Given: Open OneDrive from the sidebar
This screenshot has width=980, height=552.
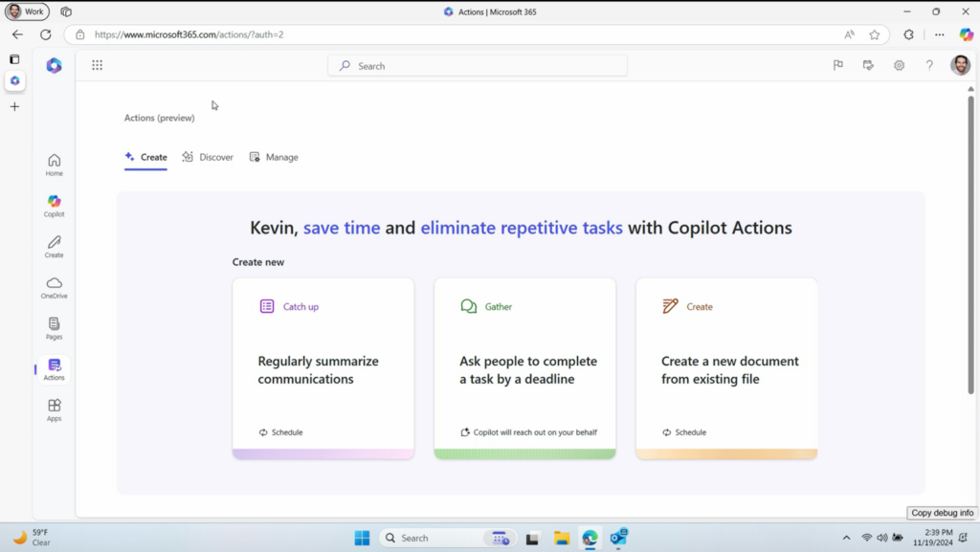Looking at the screenshot, I should (55, 288).
